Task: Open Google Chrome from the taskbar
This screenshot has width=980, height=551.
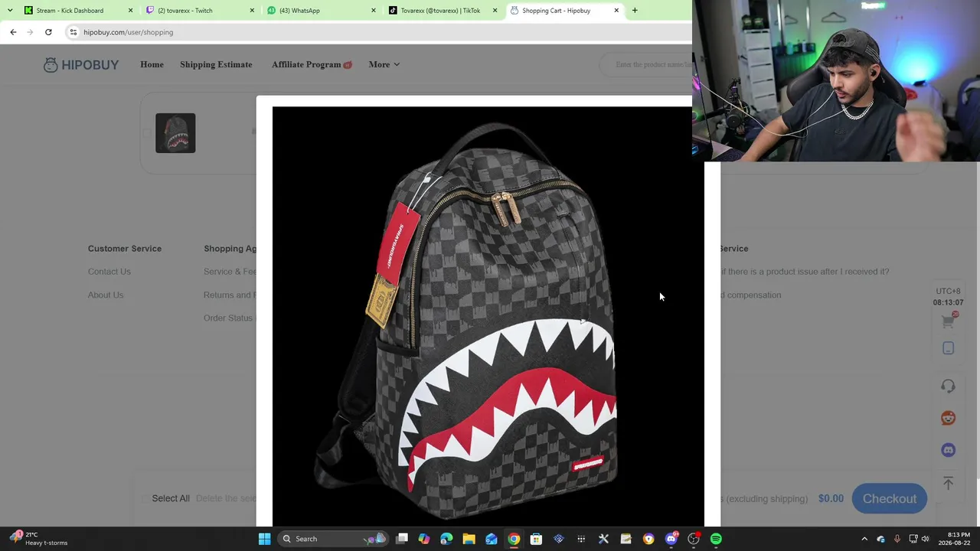Action: click(514, 539)
